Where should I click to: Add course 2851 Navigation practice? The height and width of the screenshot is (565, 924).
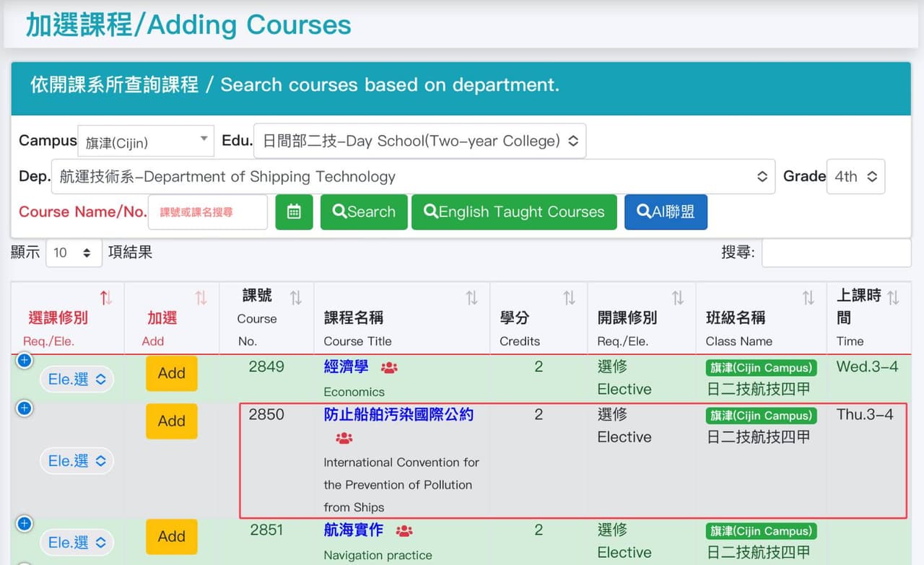click(172, 537)
